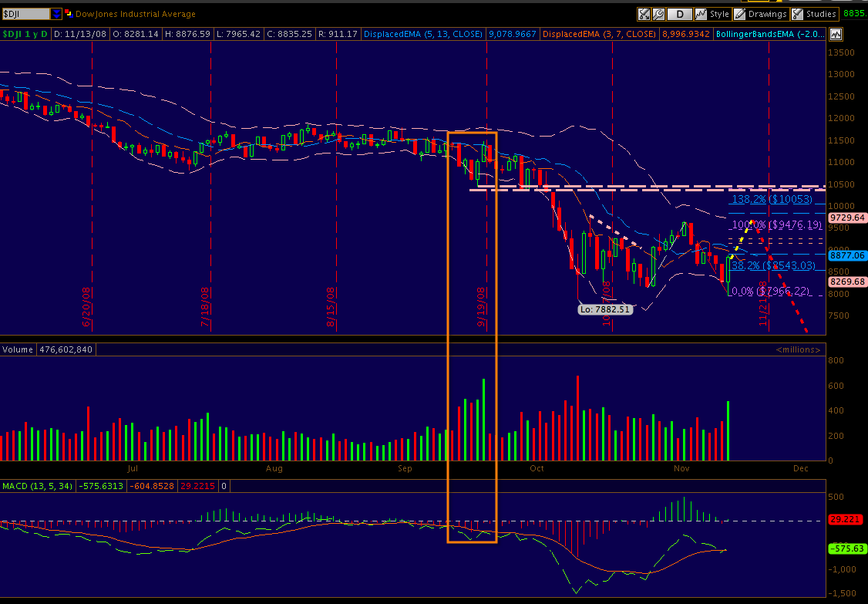
Task: Click the D daily timeframe button
Action: 680,14
